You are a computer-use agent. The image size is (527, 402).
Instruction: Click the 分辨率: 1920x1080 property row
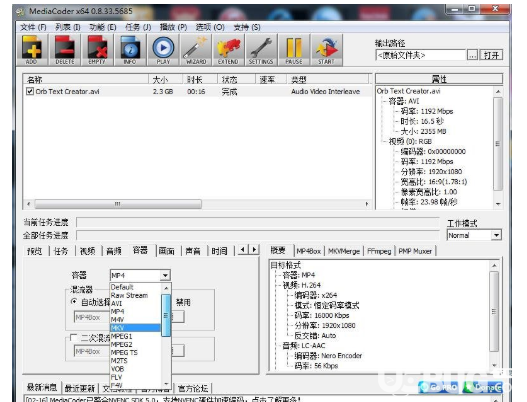[x=431, y=172]
